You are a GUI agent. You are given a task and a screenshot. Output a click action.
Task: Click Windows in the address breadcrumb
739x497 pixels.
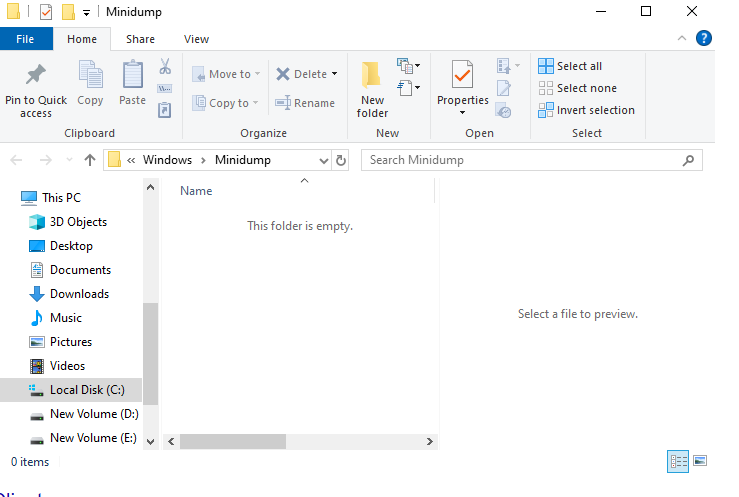point(167,160)
